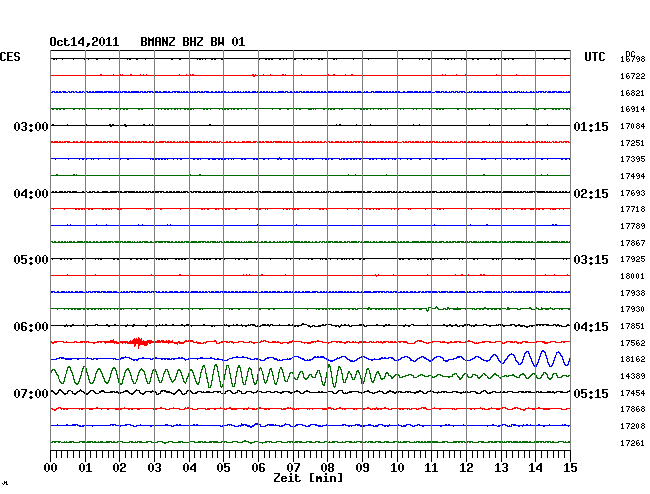
Task: Select the x-axis minute label 15
Action: coord(570,468)
